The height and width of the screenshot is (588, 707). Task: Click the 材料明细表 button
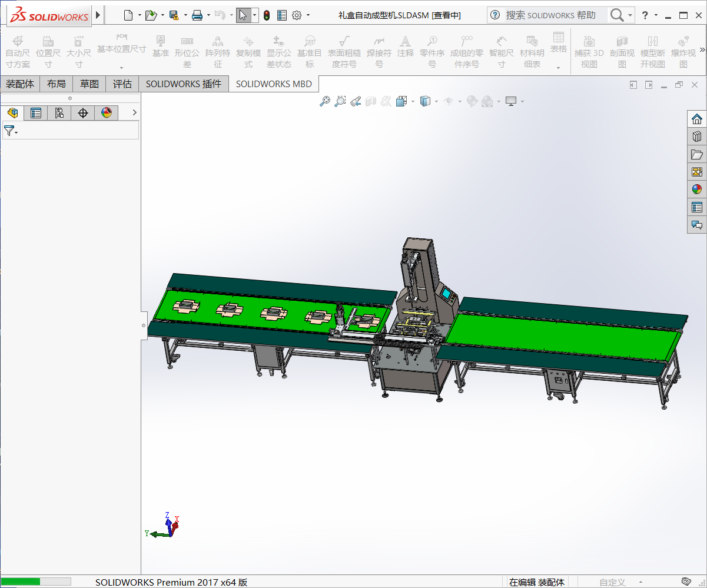532,51
